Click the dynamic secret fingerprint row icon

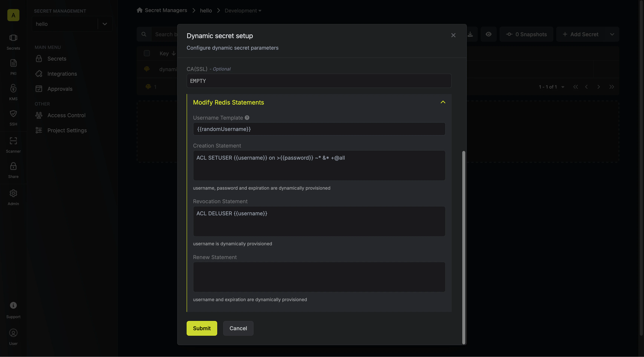click(x=147, y=69)
